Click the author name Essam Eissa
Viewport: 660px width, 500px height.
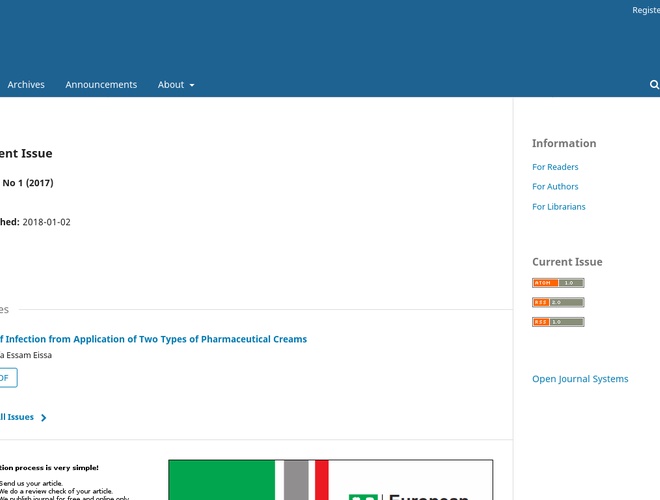coord(27,355)
